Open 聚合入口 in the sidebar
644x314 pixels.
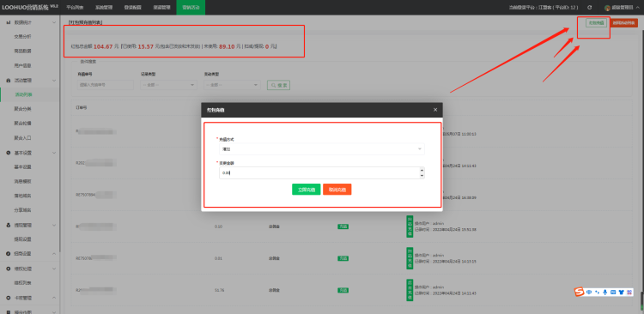[x=22, y=138]
